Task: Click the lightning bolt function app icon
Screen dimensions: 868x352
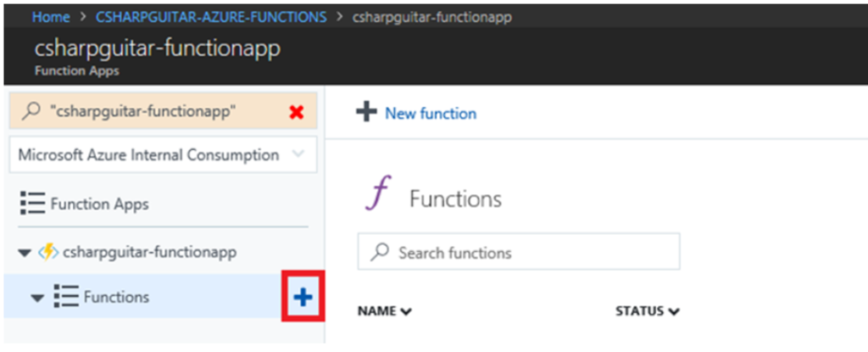Action: tap(48, 253)
